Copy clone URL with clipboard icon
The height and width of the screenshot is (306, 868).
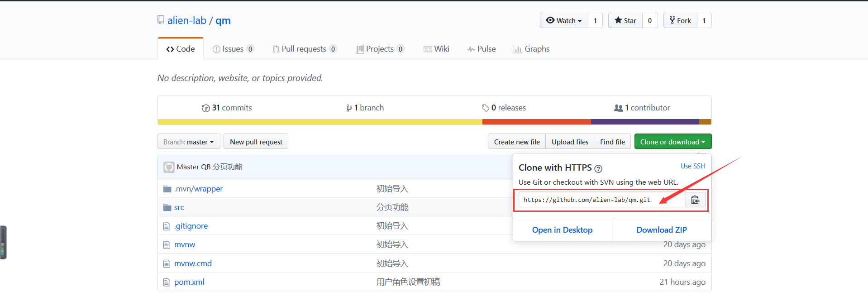coord(696,200)
